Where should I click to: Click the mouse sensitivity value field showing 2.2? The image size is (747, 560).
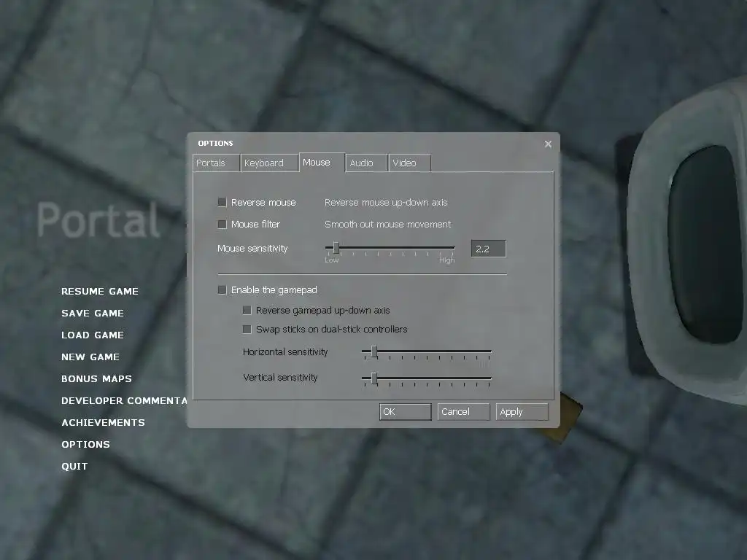point(488,249)
